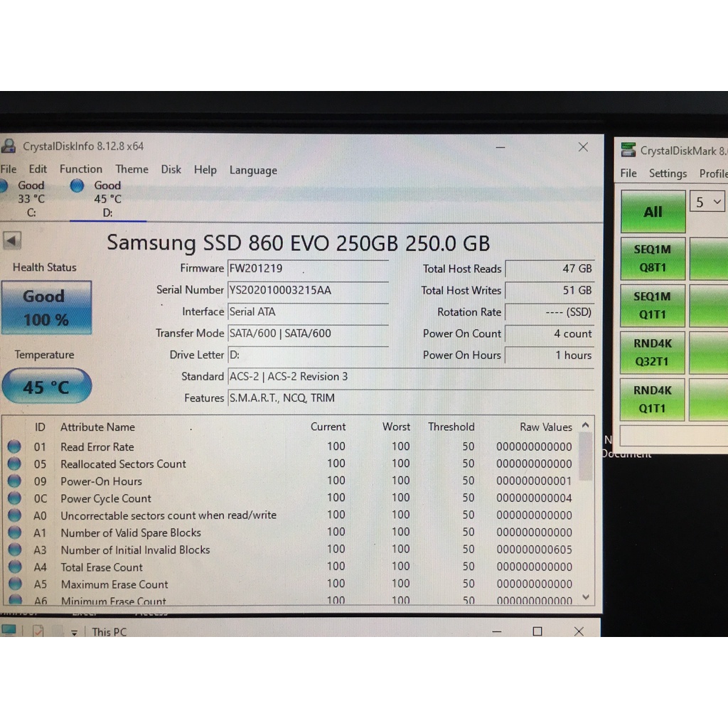Open the File menu in CrystalDiskInfo
This screenshot has height=728, width=728.
tap(9, 169)
